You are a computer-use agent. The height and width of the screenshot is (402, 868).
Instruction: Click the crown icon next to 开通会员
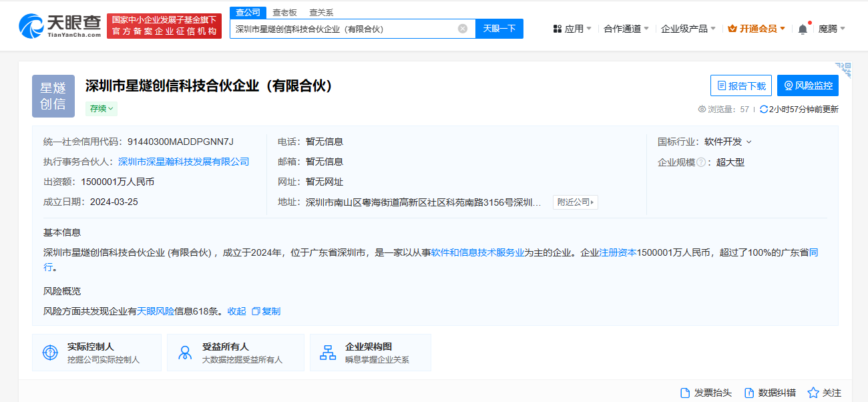point(732,29)
